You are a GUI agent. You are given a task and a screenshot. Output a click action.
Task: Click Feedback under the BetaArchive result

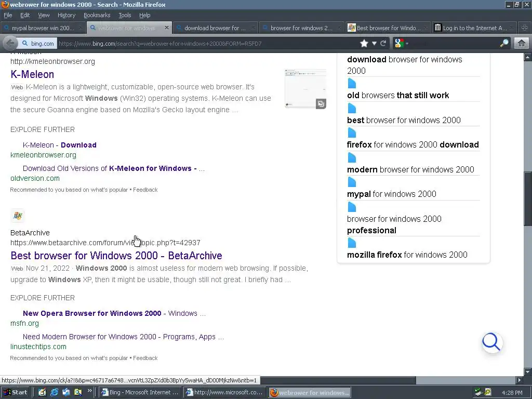pos(145,358)
